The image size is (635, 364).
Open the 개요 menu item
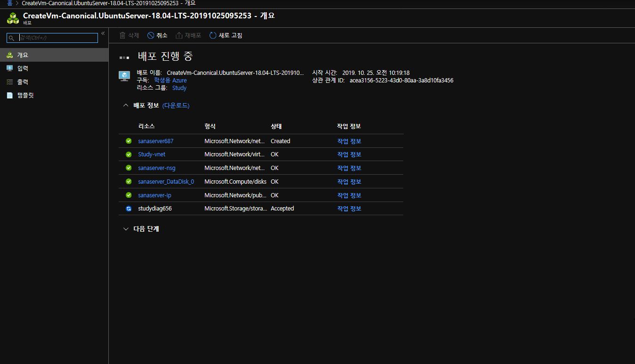(54, 55)
